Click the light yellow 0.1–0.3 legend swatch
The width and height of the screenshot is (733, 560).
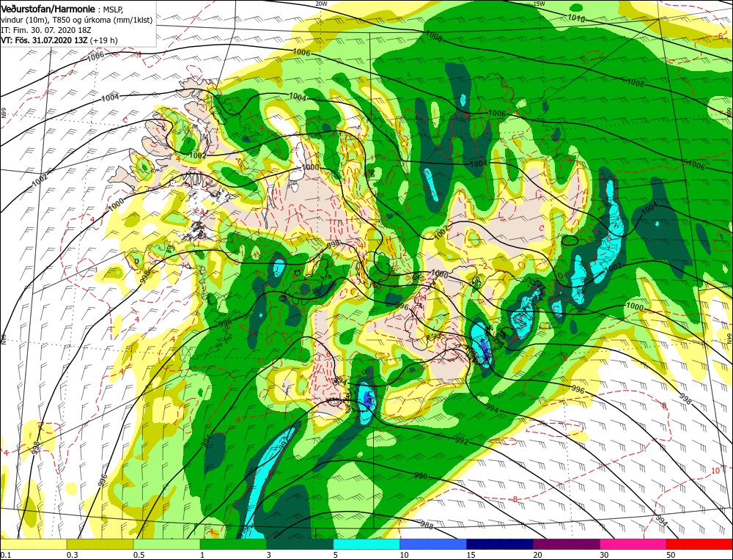point(34,544)
